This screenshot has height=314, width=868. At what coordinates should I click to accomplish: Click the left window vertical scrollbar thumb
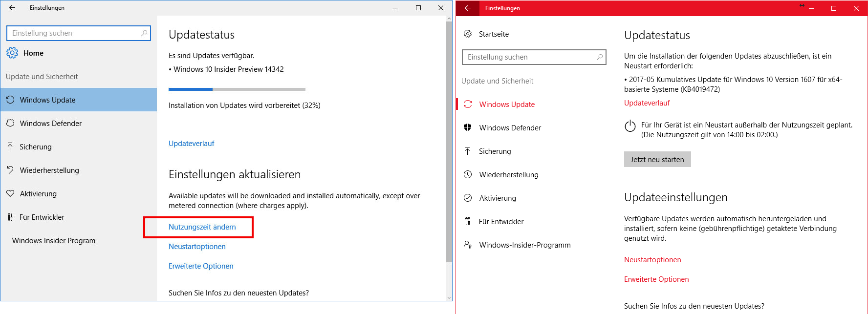[449, 142]
